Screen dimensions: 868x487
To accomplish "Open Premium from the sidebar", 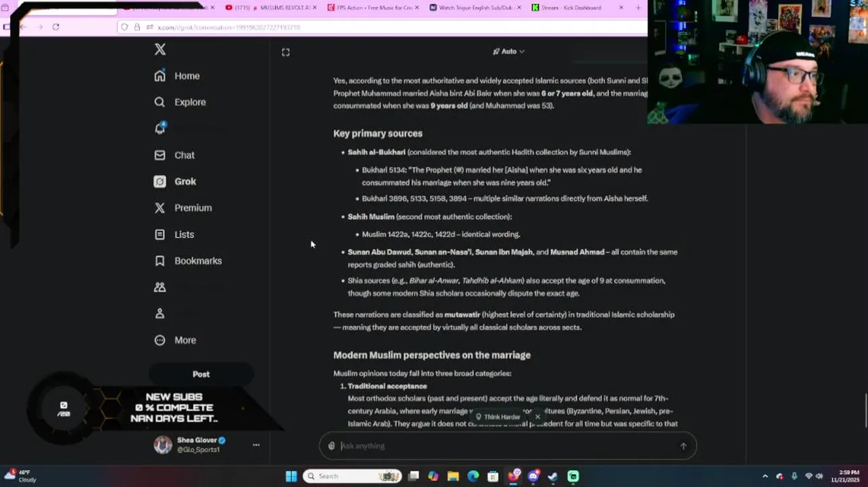I will click(x=183, y=208).
